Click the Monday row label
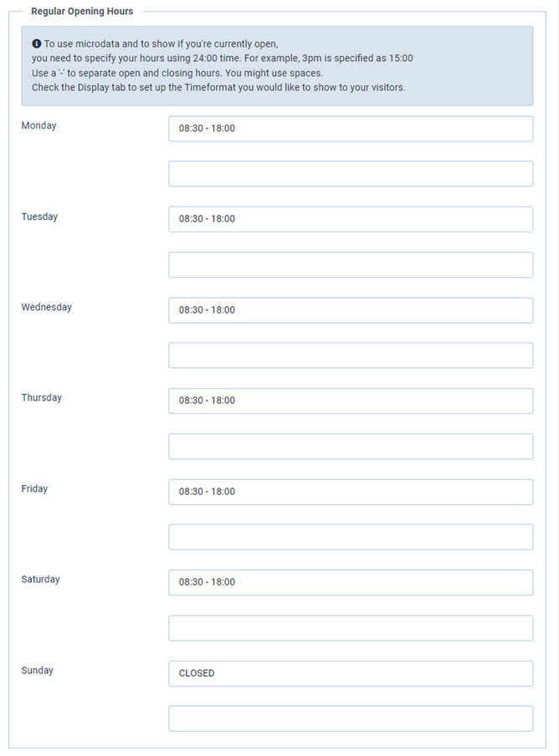The height and width of the screenshot is (756, 559). [38, 125]
